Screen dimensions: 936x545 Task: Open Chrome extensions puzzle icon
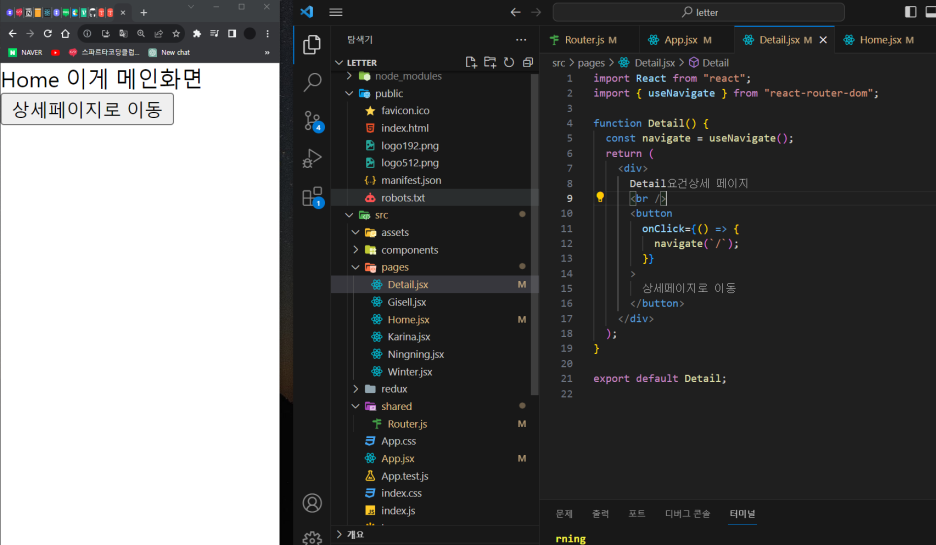coord(196,33)
